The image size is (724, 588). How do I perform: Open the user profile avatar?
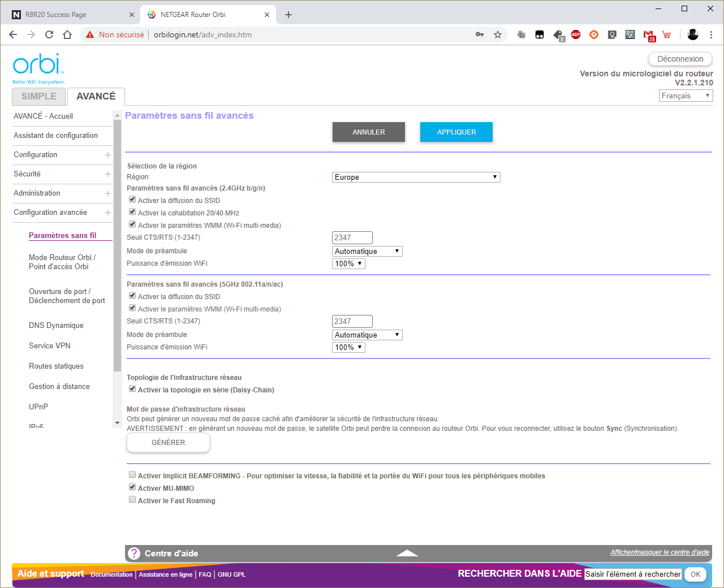[693, 34]
